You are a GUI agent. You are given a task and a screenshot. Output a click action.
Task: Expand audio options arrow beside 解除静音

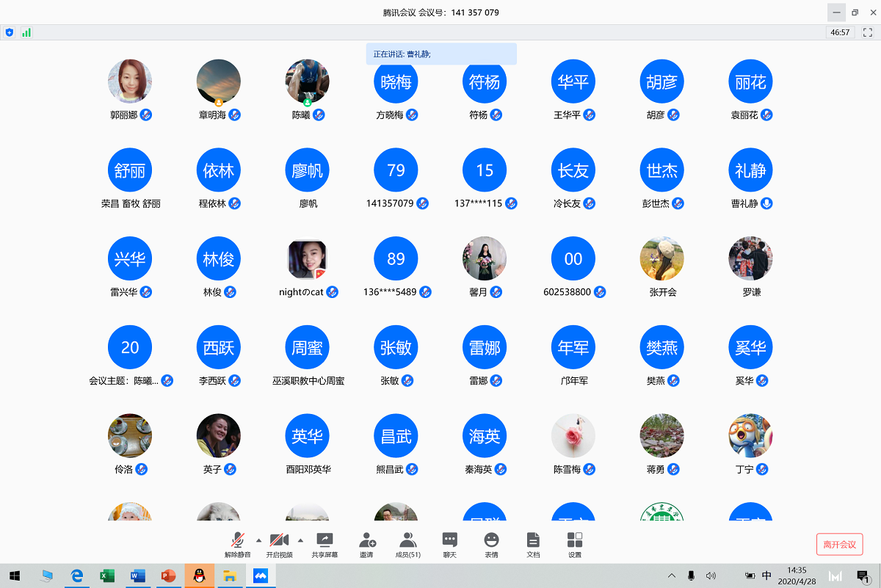258,540
